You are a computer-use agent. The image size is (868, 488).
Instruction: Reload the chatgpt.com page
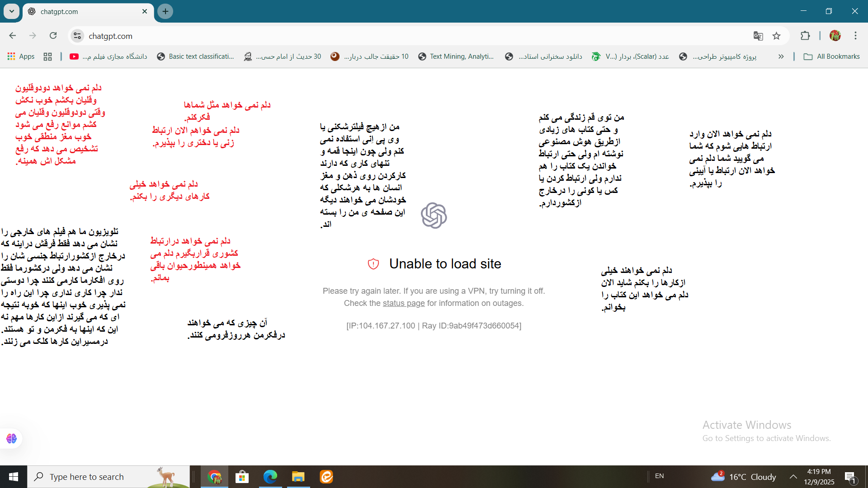[53, 36]
